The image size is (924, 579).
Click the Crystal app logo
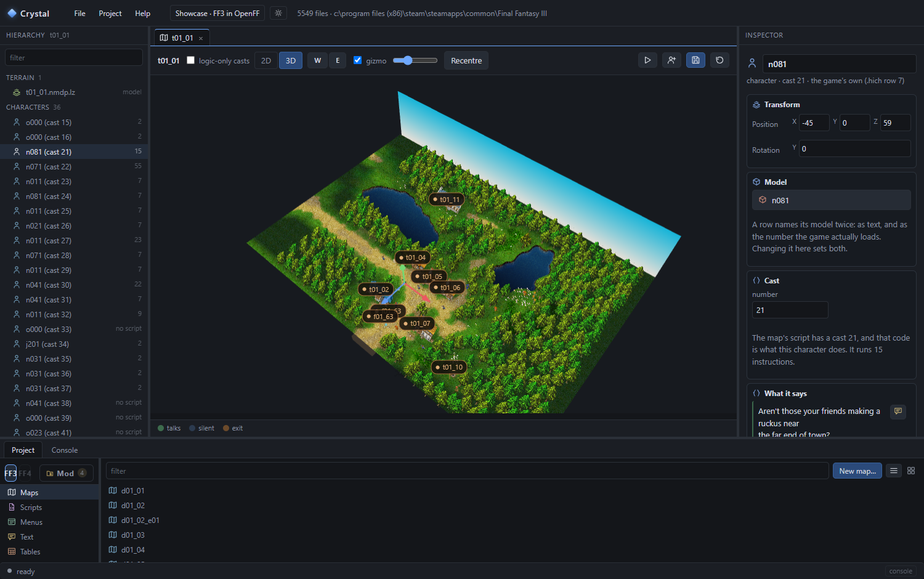click(12, 13)
